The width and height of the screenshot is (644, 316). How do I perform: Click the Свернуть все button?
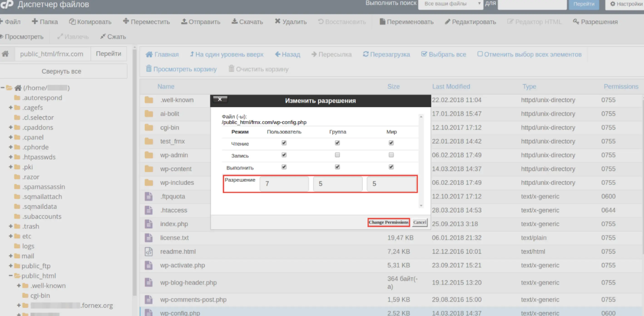click(61, 71)
